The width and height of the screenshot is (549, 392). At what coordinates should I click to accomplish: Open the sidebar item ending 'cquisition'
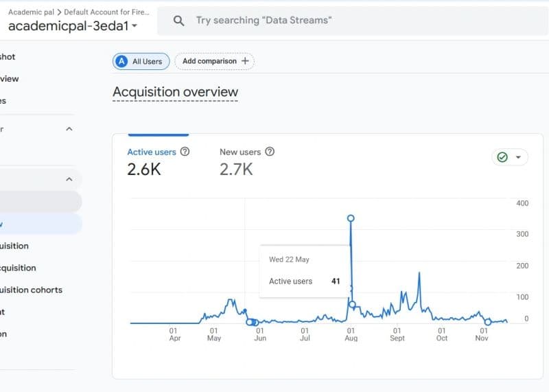click(x=19, y=268)
